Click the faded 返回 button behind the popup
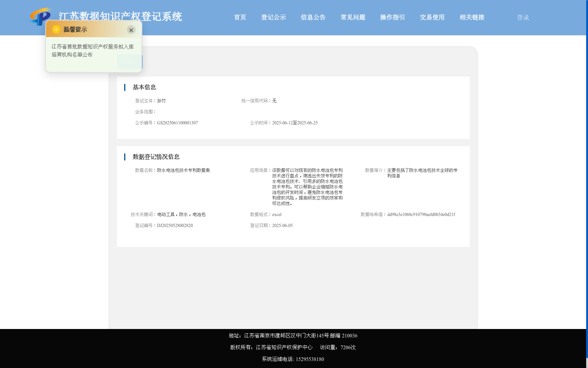Screen dimensions: 588x368 coord(129,62)
